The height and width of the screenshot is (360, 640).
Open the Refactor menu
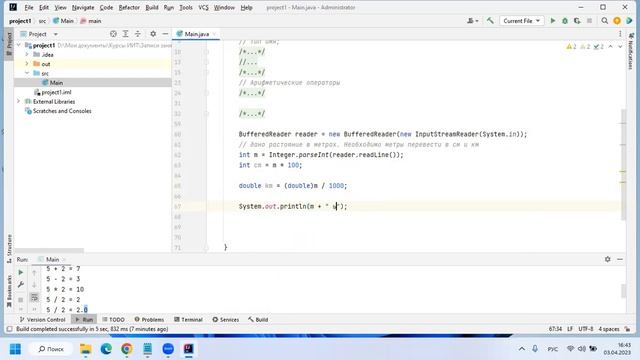tap(129, 7)
